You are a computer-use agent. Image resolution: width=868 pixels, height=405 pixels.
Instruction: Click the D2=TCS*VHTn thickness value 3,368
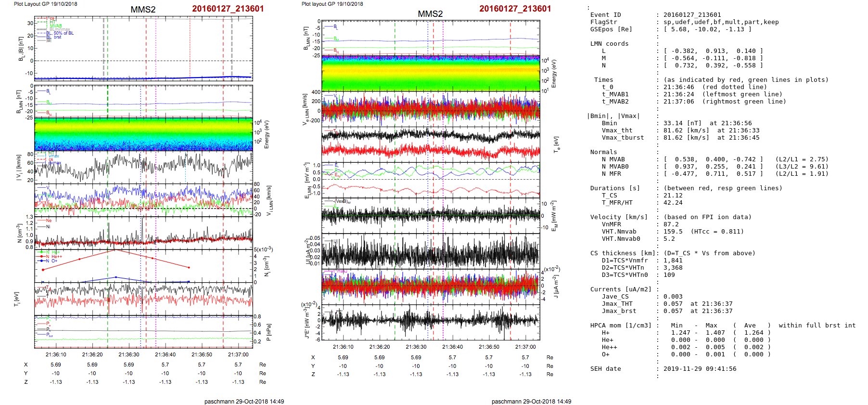673,268
